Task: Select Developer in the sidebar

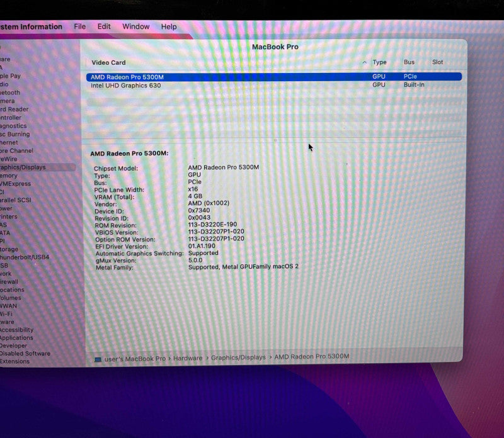Action: (x=13, y=345)
